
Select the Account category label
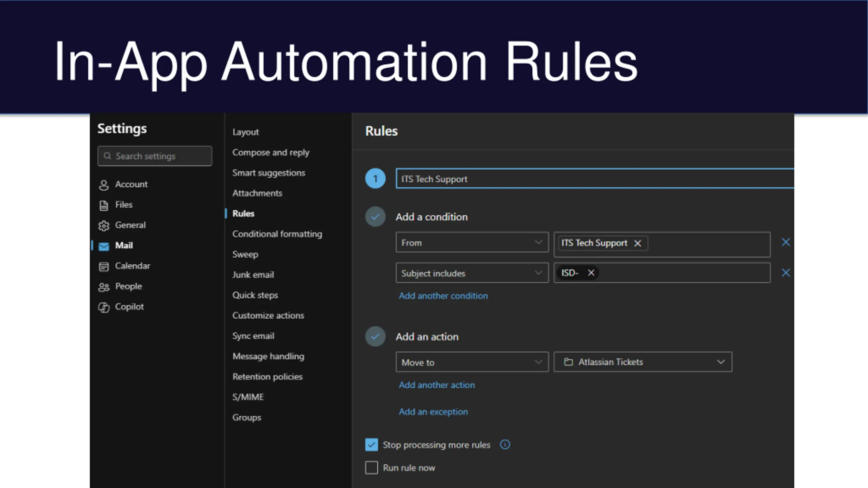[131, 184]
